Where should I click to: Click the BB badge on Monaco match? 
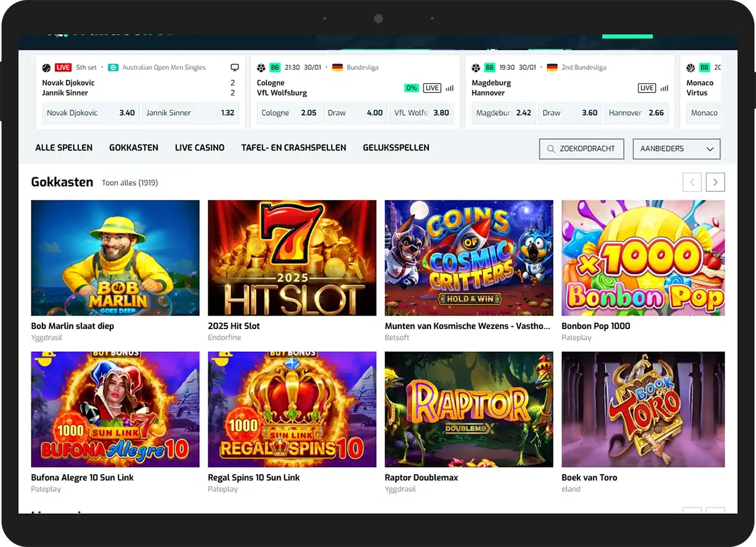704,67
